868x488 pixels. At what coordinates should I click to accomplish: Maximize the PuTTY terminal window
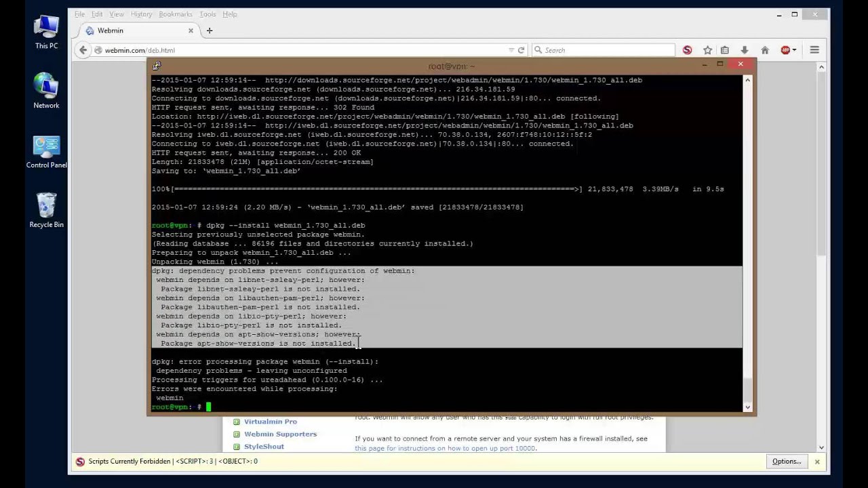tap(720, 64)
